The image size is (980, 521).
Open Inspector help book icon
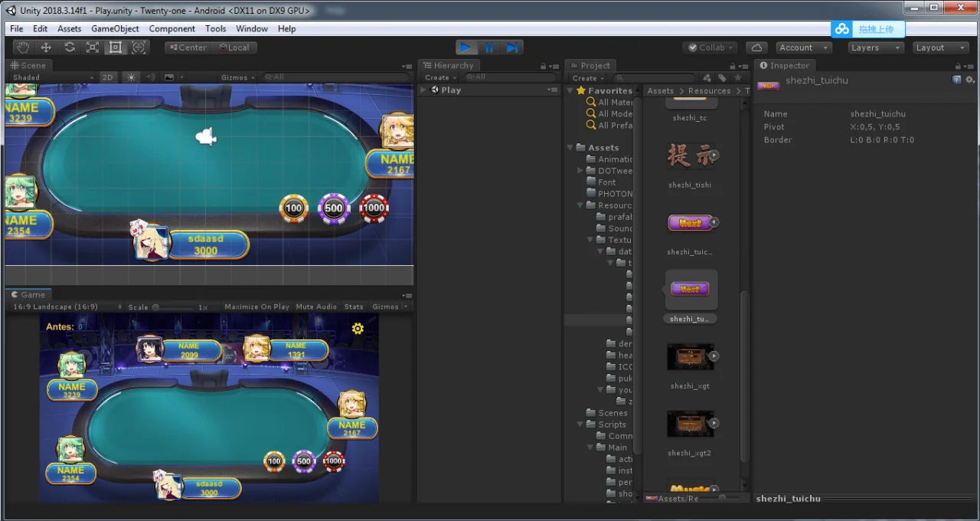tap(957, 80)
